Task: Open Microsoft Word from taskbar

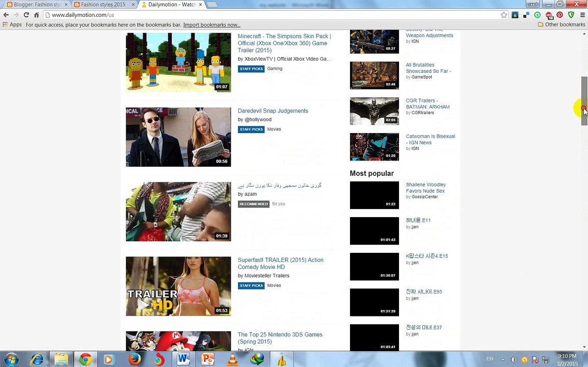Action: click(183, 359)
